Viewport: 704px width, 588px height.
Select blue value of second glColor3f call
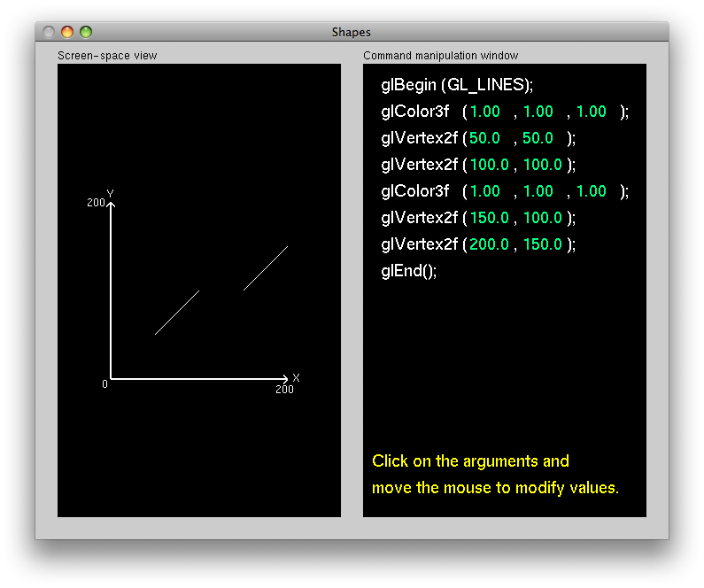point(591,191)
